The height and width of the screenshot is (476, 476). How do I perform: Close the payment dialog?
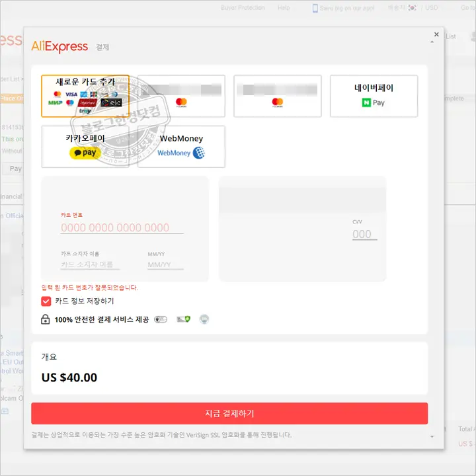(x=436, y=34)
